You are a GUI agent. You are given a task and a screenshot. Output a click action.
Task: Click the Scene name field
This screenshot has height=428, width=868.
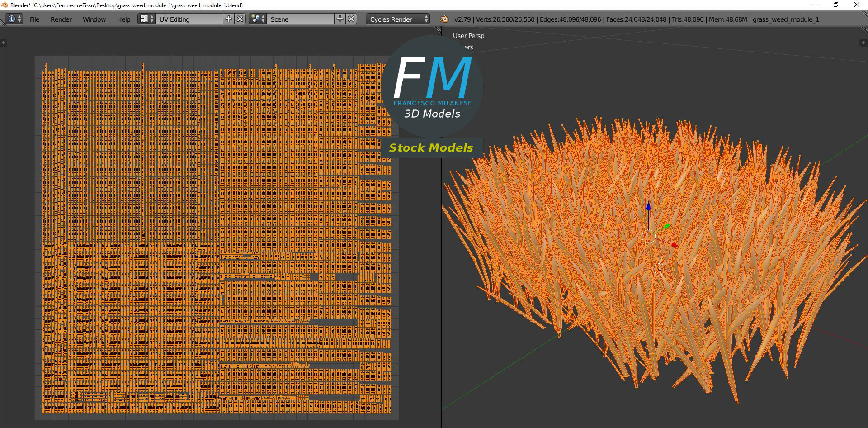click(300, 19)
